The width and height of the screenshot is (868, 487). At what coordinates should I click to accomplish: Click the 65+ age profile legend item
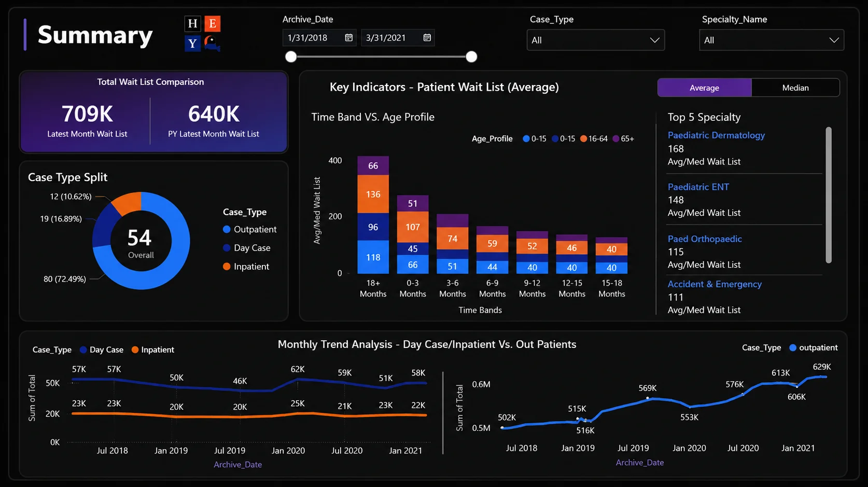pos(623,139)
